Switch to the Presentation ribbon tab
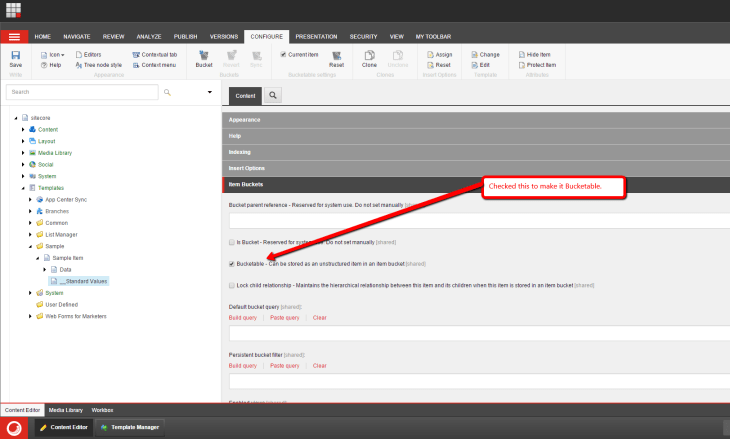 pos(316,36)
